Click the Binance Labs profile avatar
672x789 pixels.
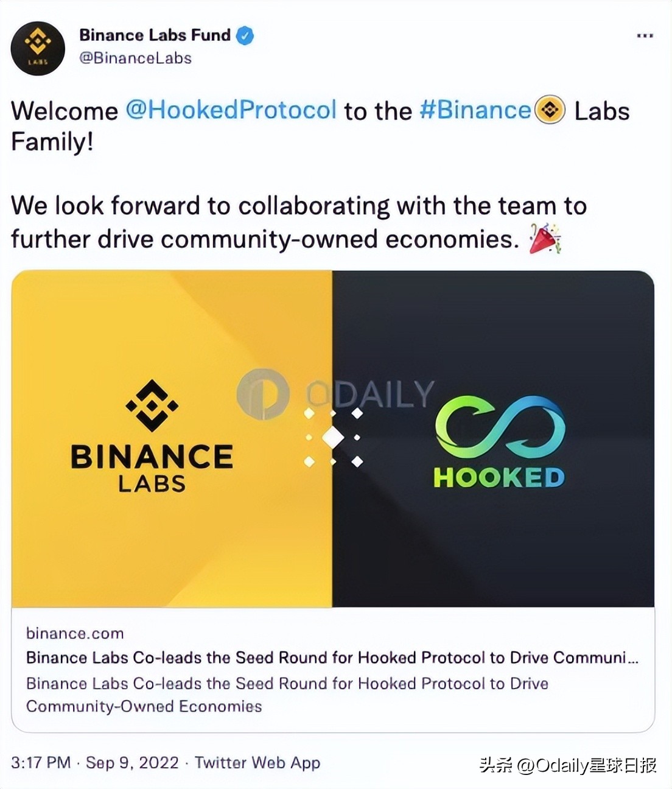point(38,48)
